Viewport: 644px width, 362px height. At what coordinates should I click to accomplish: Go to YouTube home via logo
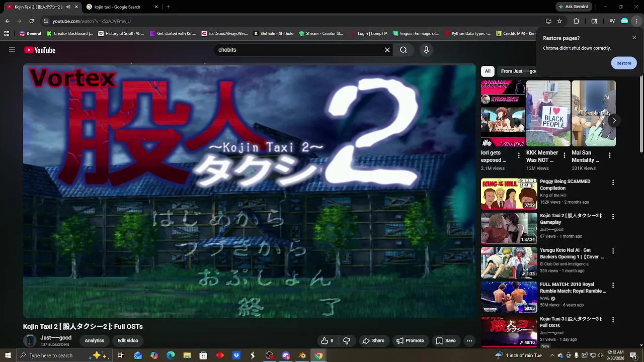(x=40, y=50)
